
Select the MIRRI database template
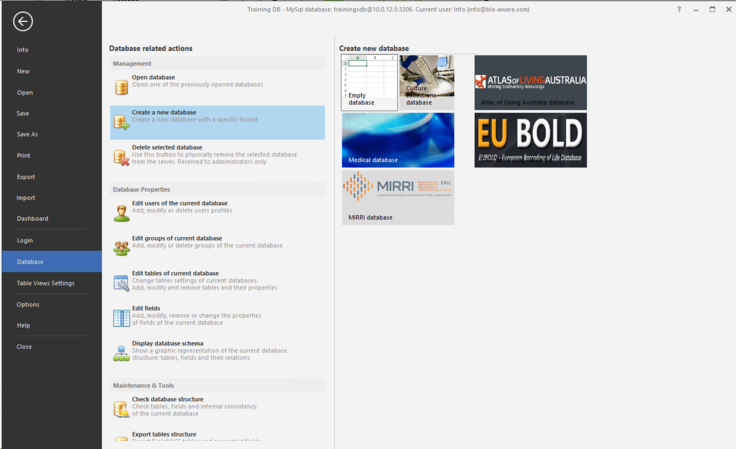(x=398, y=198)
